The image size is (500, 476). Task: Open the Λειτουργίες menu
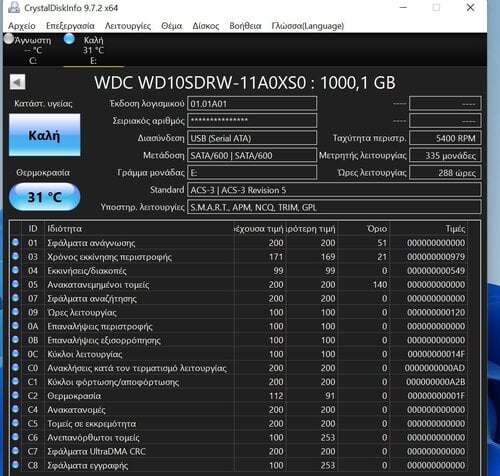pos(128,26)
